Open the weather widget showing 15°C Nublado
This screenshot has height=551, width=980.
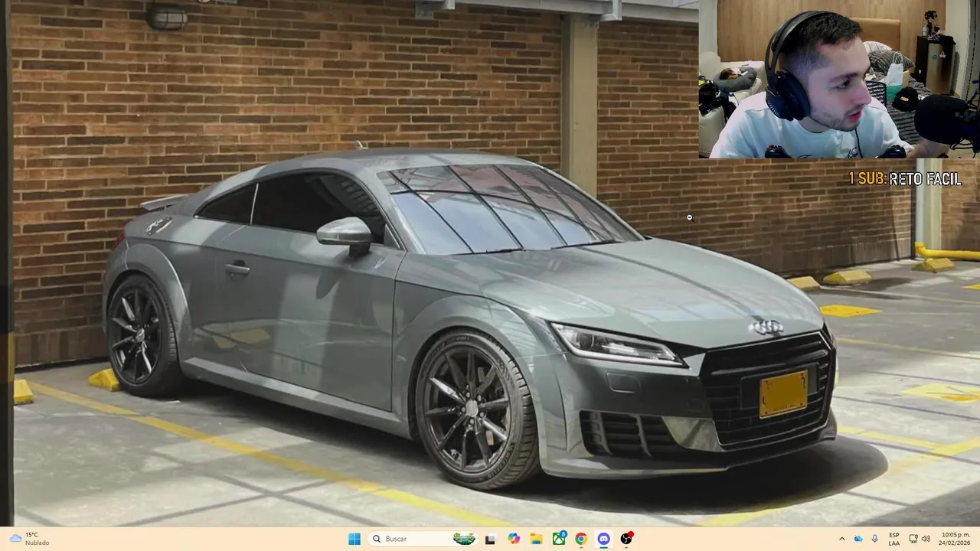[x=31, y=539]
